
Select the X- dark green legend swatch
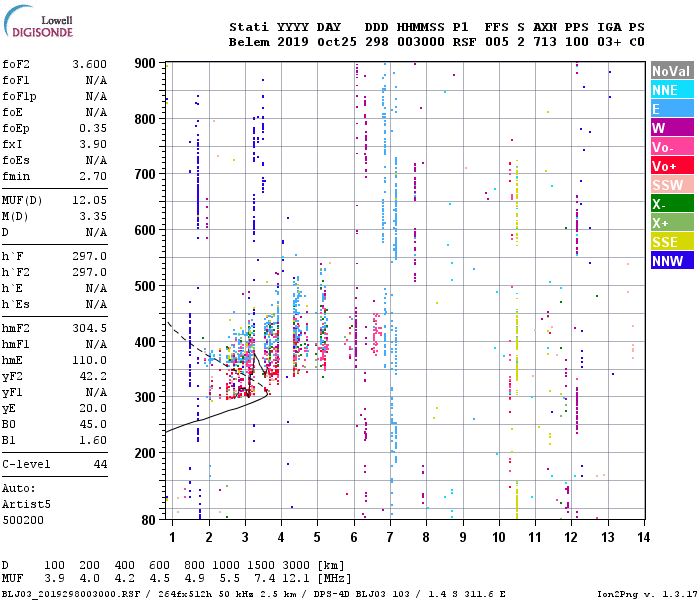pos(672,204)
